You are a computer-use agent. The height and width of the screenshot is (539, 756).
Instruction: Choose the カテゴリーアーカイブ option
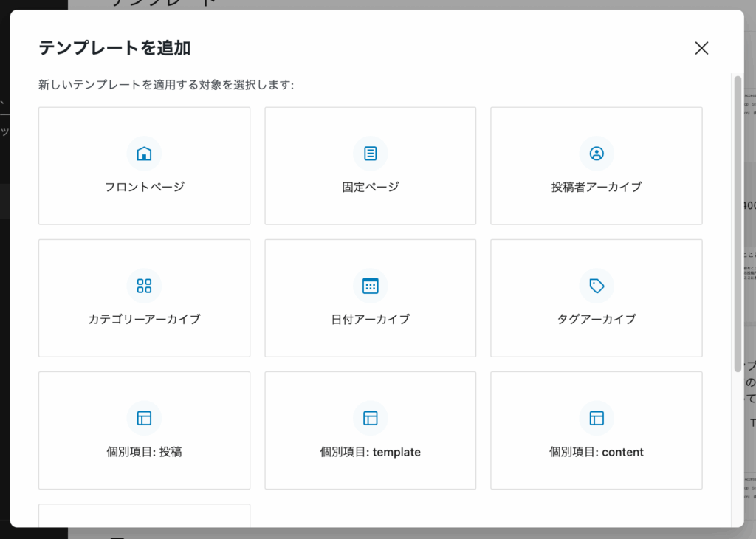click(144, 319)
